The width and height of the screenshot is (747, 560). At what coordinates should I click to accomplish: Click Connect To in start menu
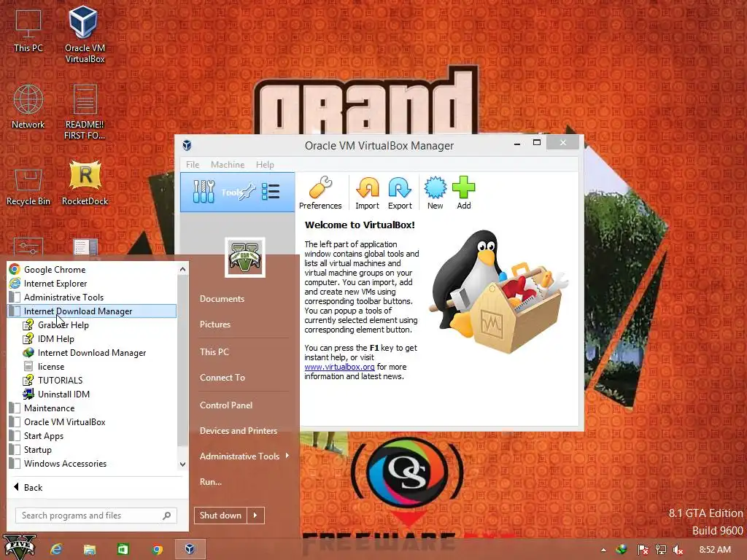pyautogui.click(x=222, y=378)
